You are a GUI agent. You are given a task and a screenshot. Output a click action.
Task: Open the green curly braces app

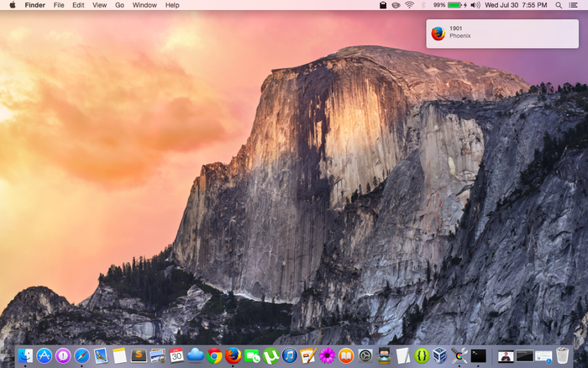point(422,355)
